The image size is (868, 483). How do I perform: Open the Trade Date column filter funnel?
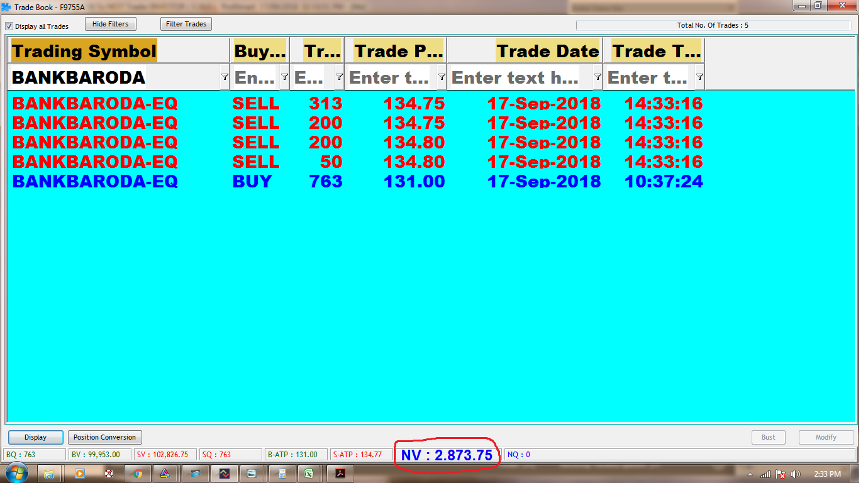[598, 77]
